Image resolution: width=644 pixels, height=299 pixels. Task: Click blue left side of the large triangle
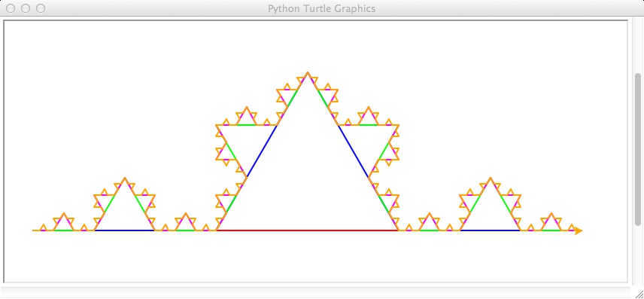(262, 151)
